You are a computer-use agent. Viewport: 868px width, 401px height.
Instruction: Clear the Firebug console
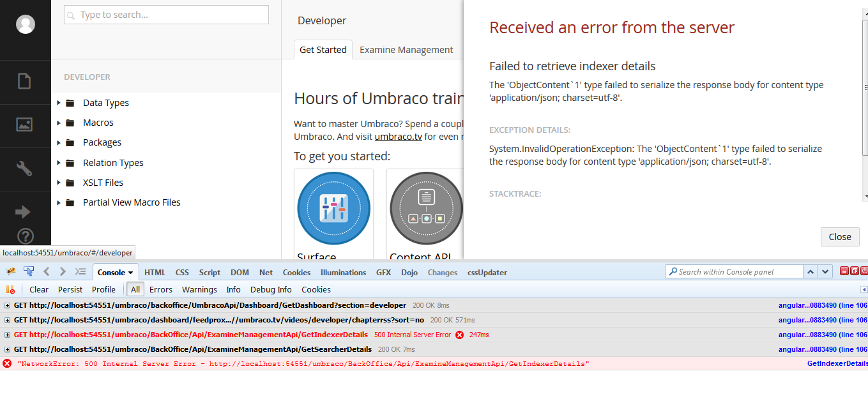coord(39,289)
